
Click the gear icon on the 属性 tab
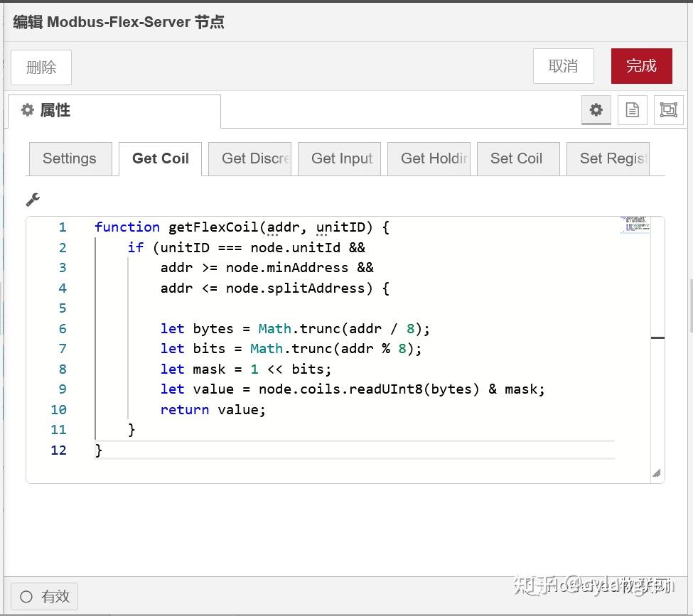26,110
